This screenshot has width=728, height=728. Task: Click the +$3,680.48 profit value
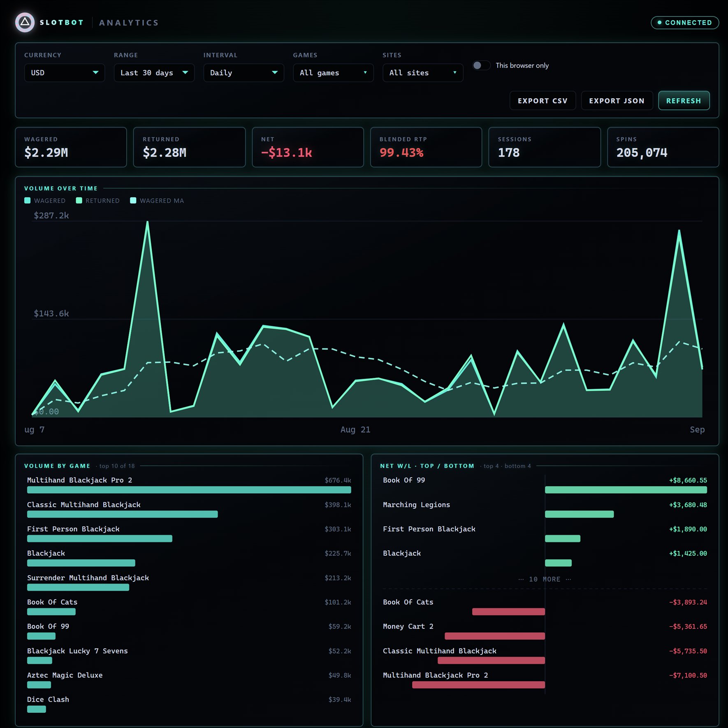point(688,505)
